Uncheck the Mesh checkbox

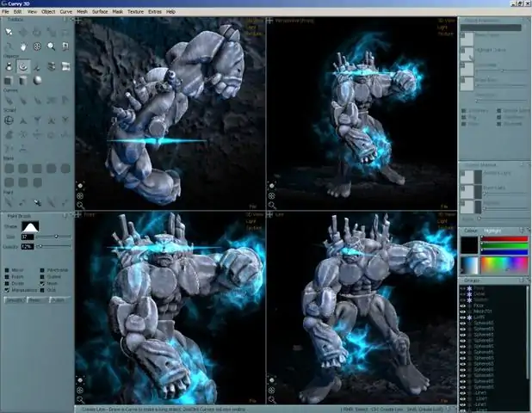coord(42,283)
